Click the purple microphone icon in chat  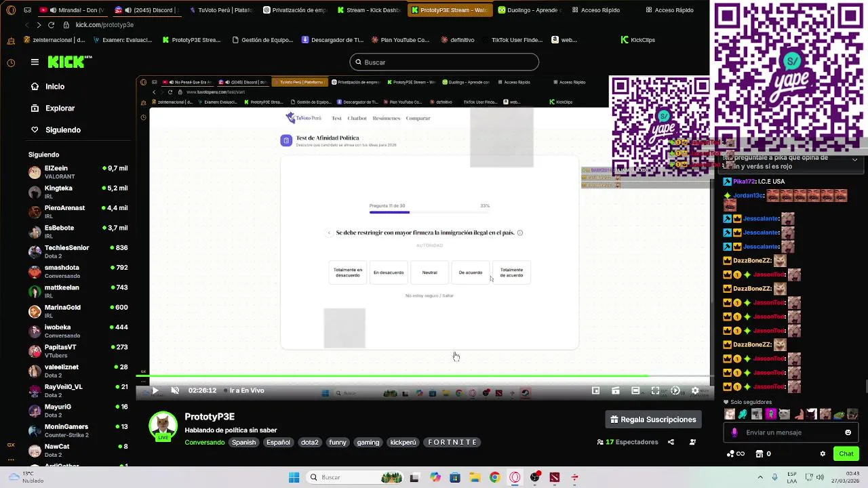point(734,432)
